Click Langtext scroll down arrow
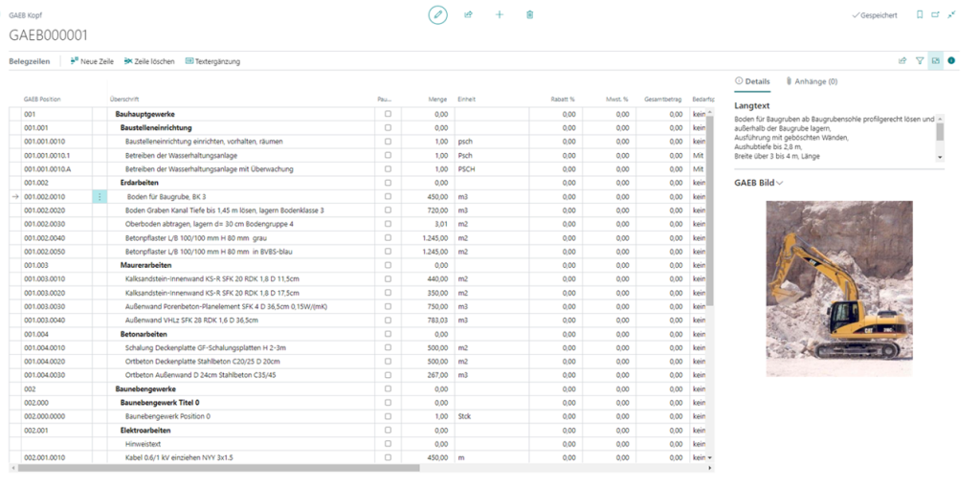 pyautogui.click(x=940, y=158)
